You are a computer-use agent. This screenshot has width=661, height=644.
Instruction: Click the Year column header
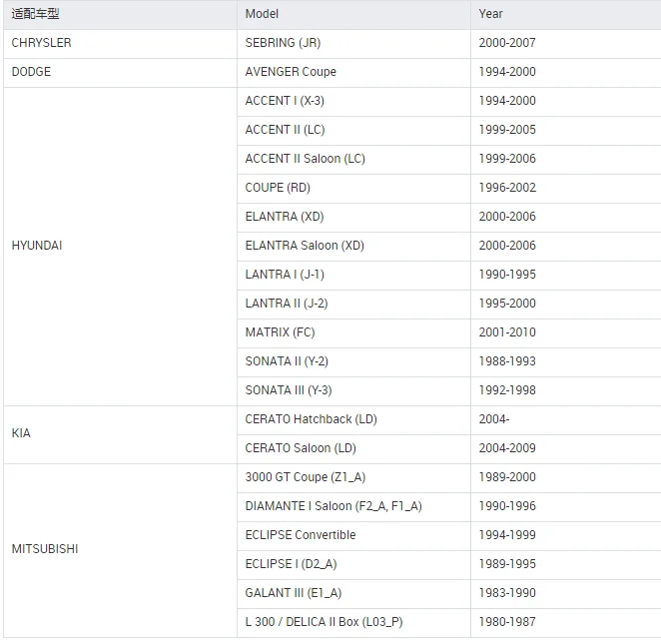[566, 14]
